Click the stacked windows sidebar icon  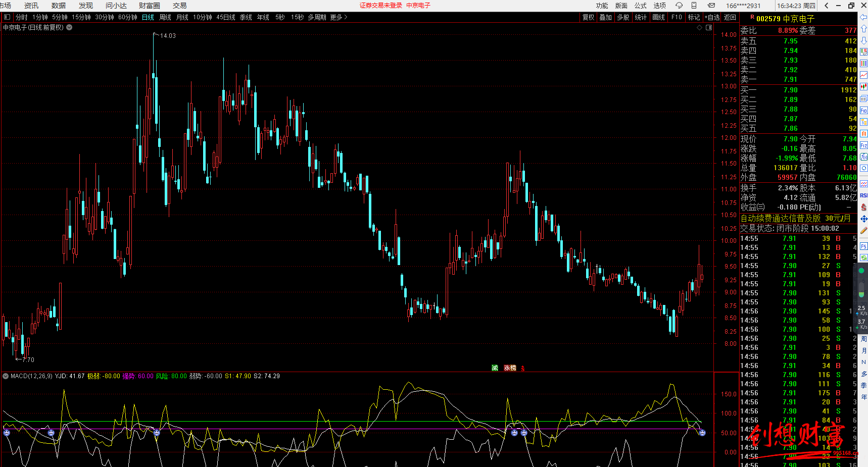point(863,98)
